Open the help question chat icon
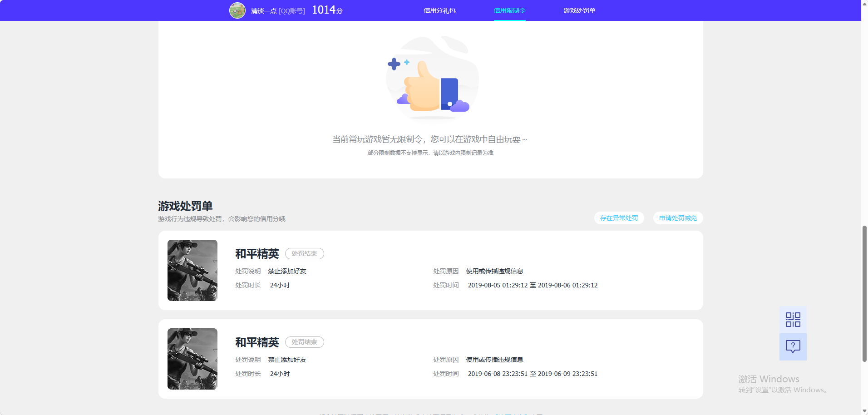The image size is (868, 415). pos(793,347)
